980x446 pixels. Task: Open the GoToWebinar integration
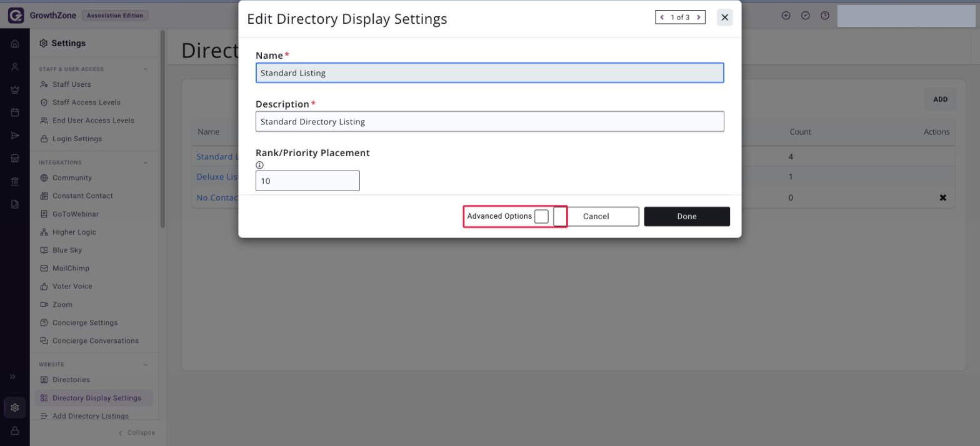click(76, 214)
